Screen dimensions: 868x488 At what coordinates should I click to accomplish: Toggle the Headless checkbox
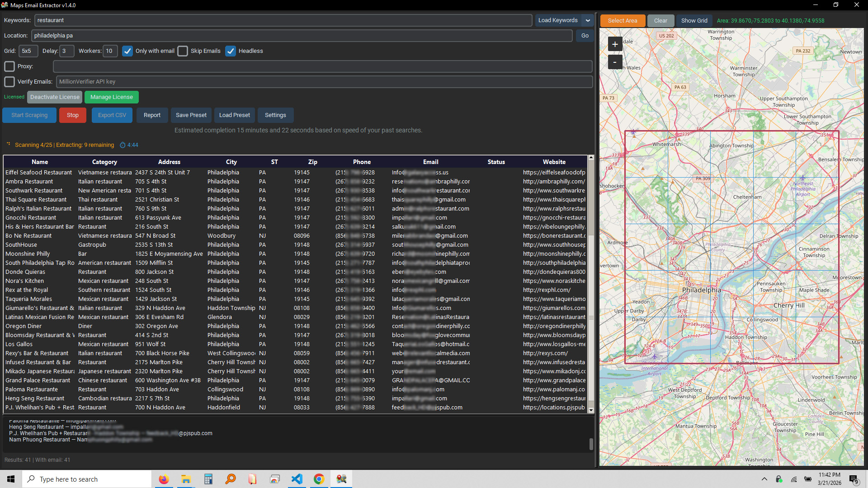[231, 51]
